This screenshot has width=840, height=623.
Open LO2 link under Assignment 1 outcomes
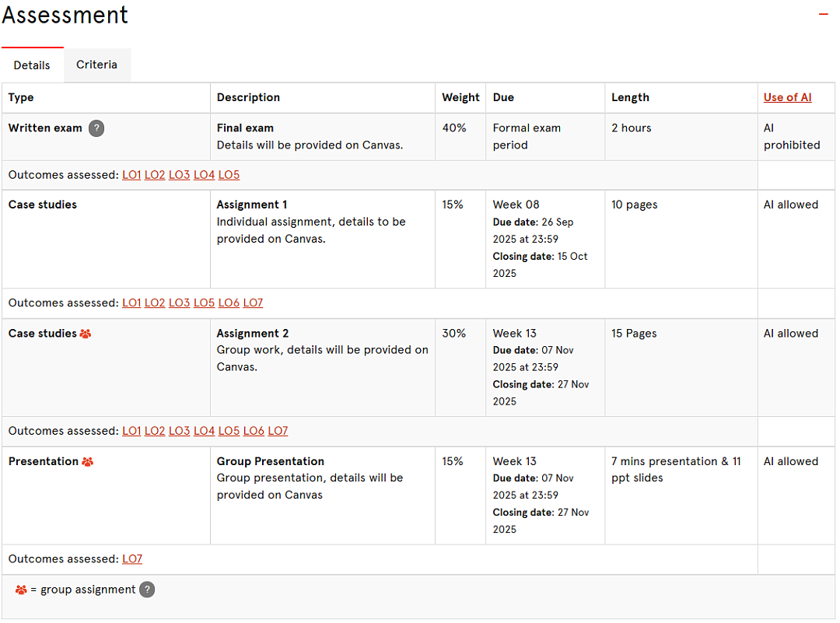click(155, 303)
